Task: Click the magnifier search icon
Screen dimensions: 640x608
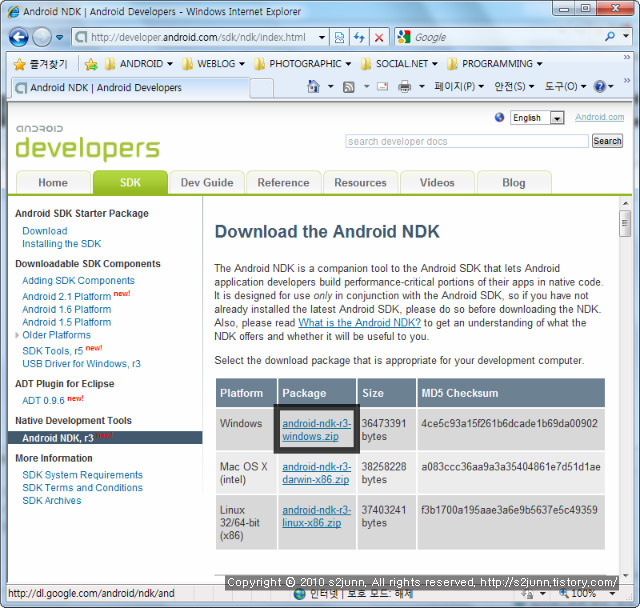Action: (610, 37)
